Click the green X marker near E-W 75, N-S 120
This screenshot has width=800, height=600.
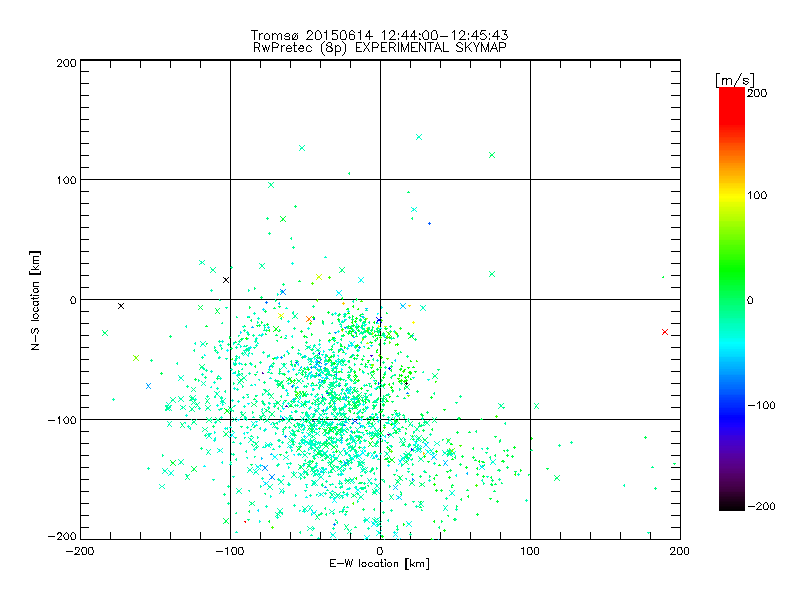pos(492,155)
